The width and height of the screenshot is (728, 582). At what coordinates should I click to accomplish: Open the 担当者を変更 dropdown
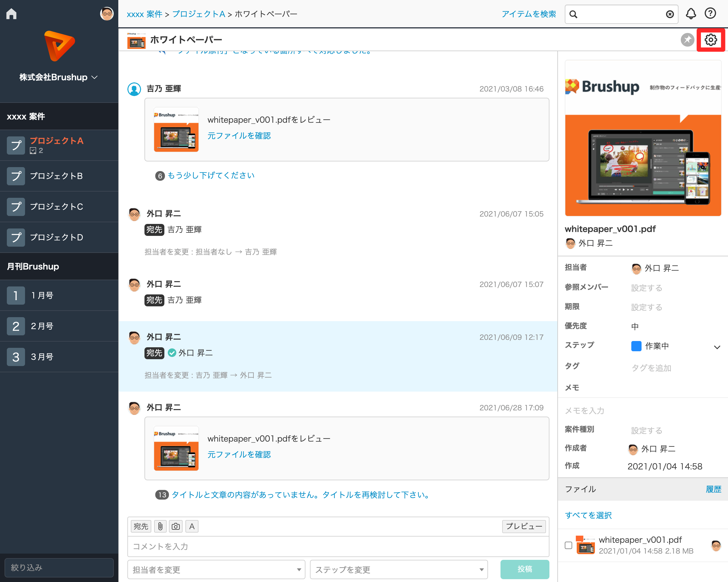216,569
